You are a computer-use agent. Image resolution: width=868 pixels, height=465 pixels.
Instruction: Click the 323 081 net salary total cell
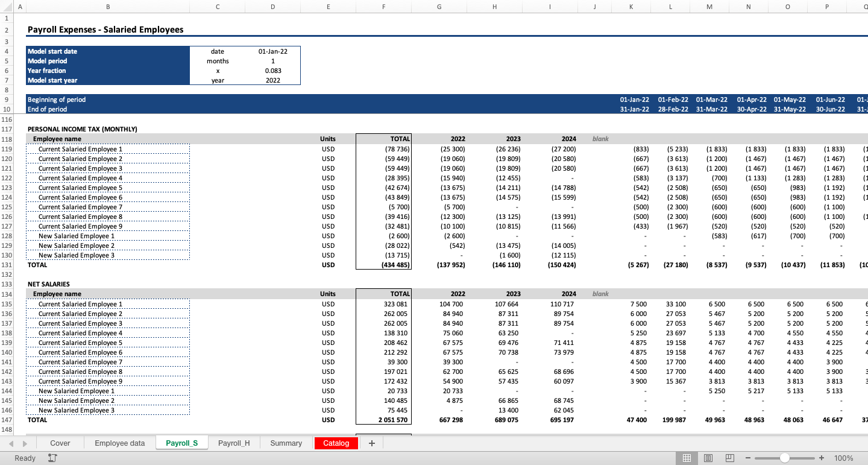(x=384, y=304)
